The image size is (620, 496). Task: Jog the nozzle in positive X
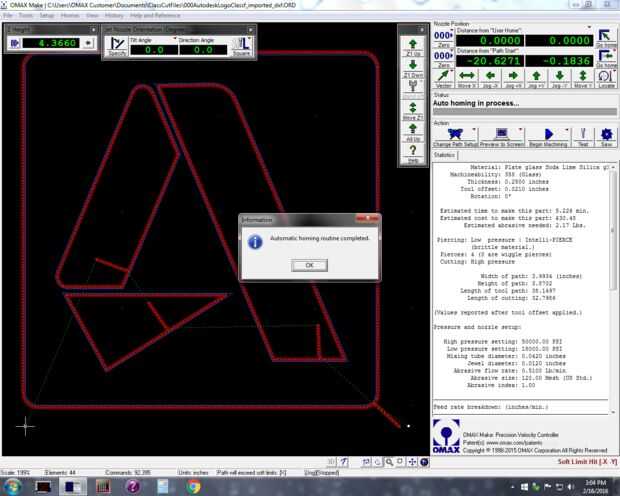point(513,78)
